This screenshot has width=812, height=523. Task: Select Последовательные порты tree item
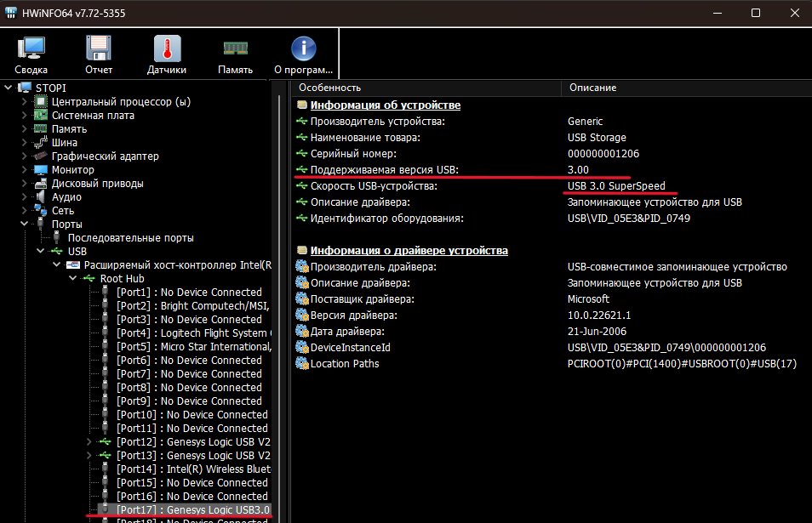pyautogui.click(x=130, y=238)
